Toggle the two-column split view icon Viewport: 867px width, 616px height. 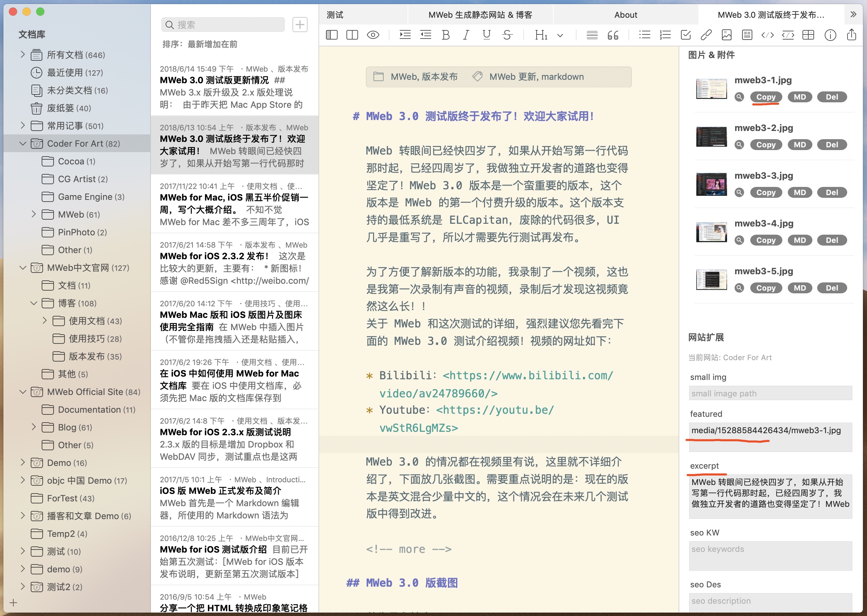point(352,35)
